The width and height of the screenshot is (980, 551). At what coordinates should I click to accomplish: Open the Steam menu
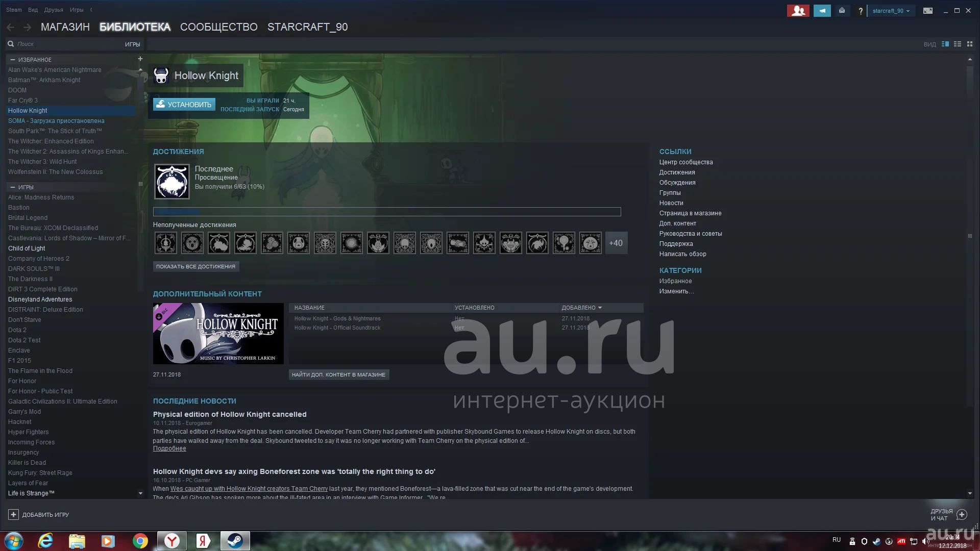click(14, 10)
